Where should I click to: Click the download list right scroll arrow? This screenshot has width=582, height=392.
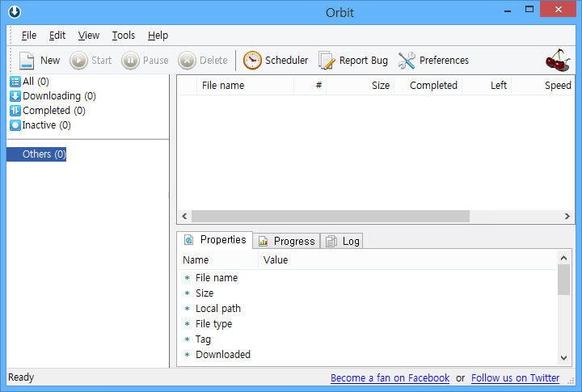click(x=567, y=216)
